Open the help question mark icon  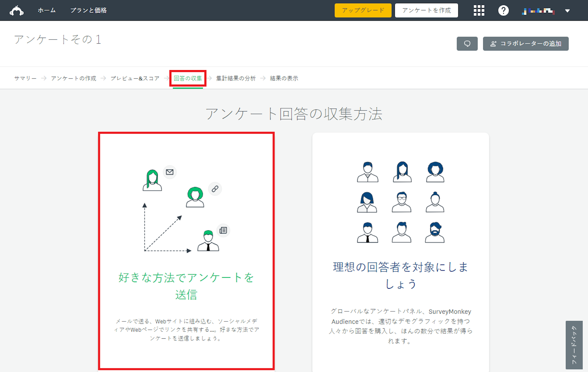(x=503, y=11)
